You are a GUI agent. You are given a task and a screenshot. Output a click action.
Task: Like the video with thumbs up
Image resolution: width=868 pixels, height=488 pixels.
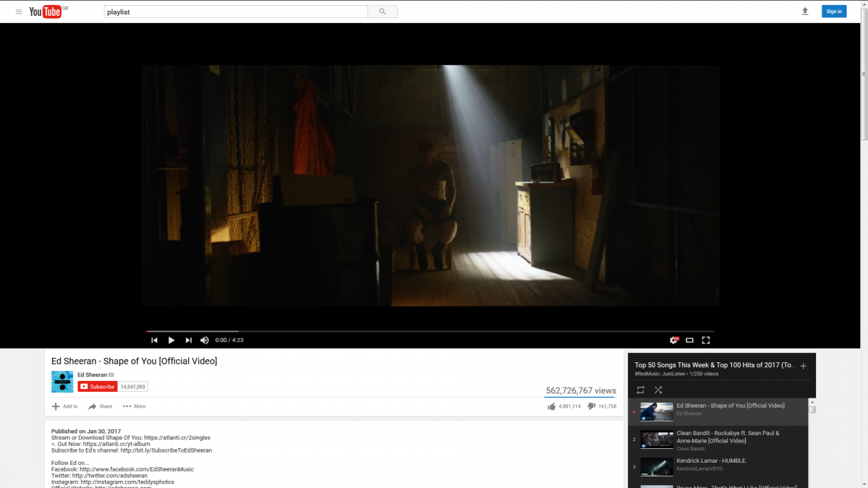(552, 406)
